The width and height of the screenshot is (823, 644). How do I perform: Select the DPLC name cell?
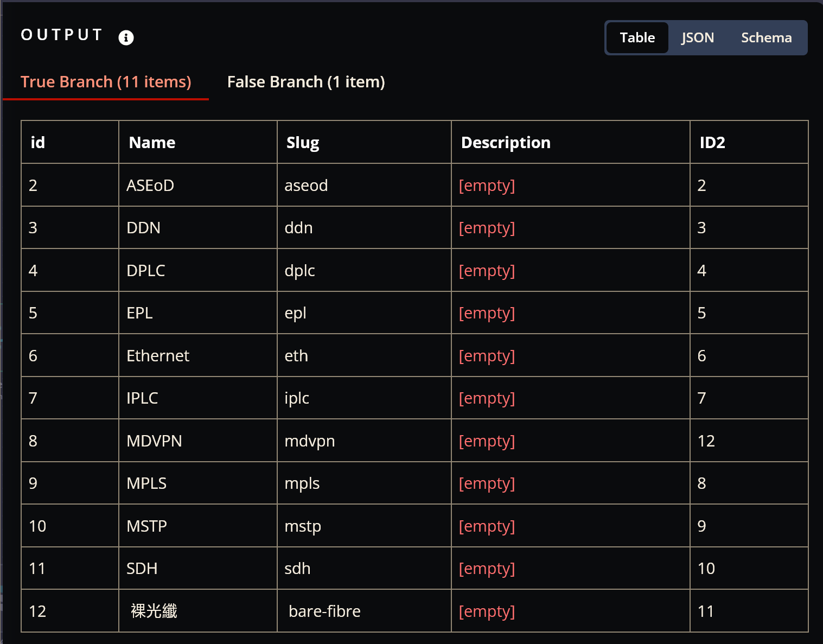(x=198, y=270)
